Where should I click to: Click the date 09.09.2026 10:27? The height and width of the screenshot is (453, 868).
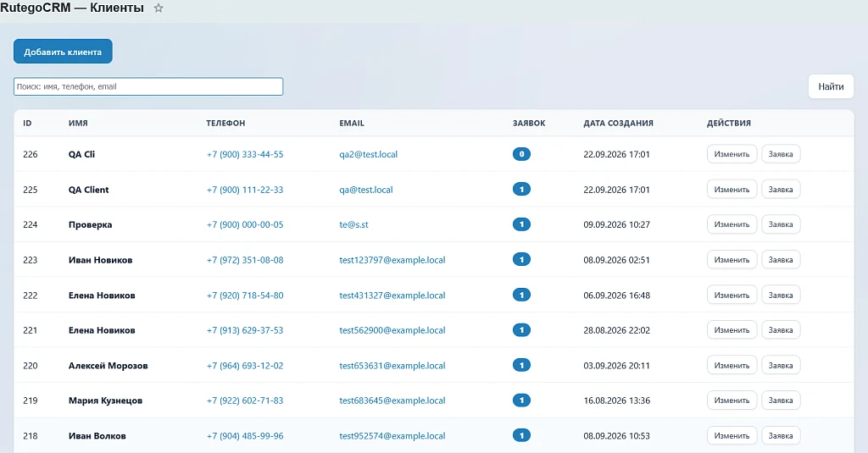coord(617,224)
